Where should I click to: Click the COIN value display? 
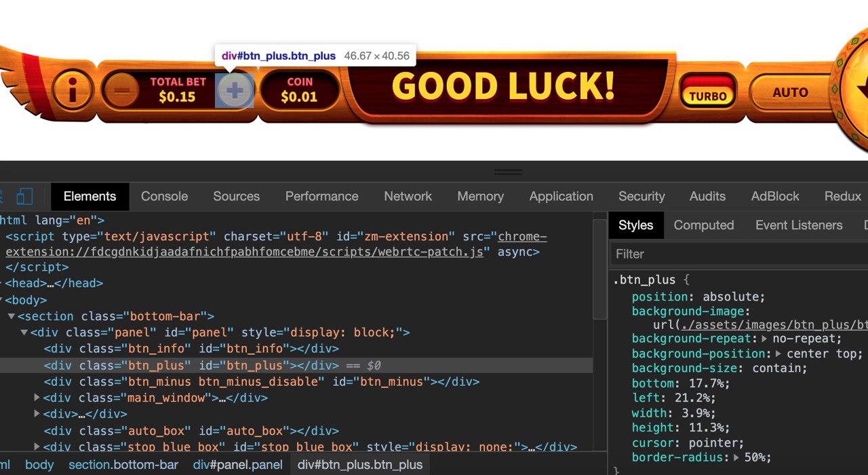tap(299, 90)
